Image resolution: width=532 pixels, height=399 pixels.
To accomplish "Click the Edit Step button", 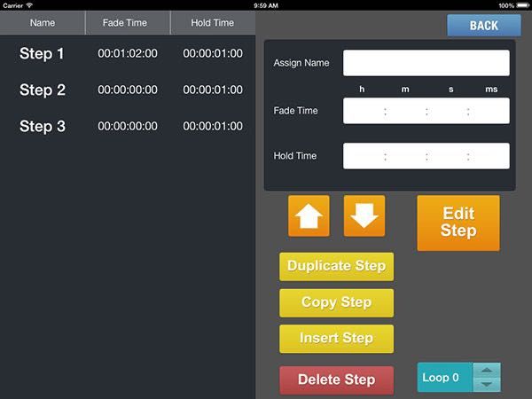I will 458,223.
